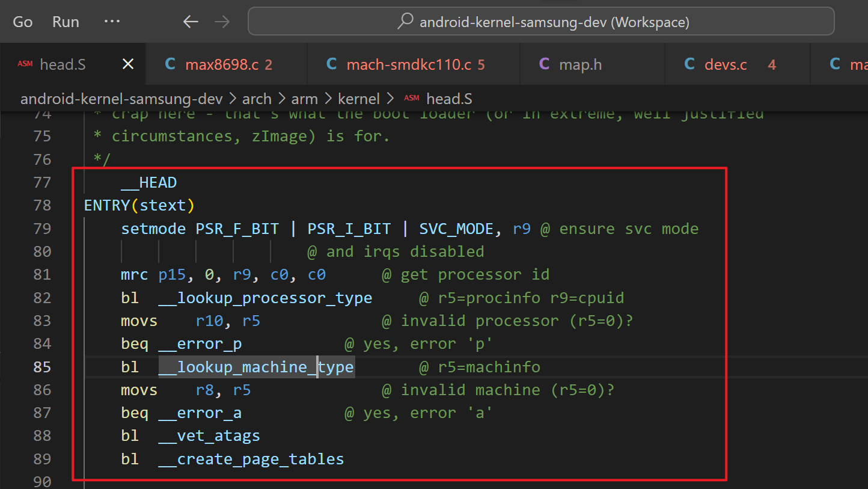Click comment '@ ensure svc mode'
Viewport: 868px width, 489px height.
point(620,229)
